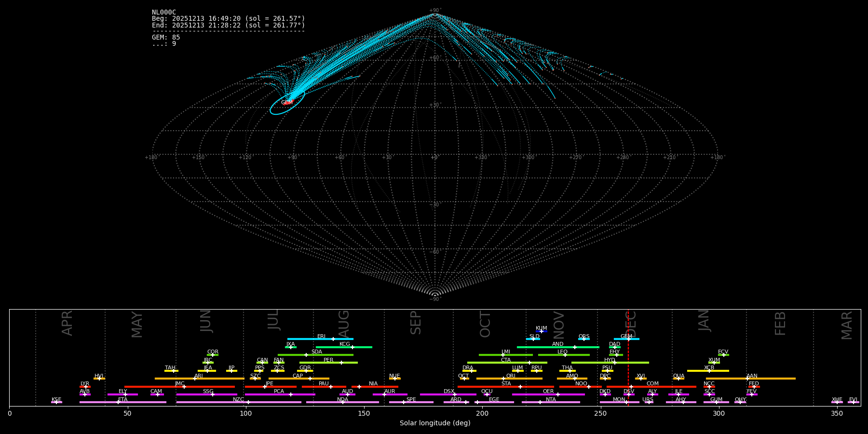
Task: Select the DAD shower label
Action: 614,344
